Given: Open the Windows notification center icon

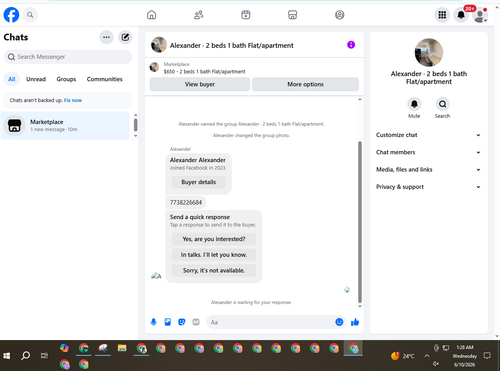Looking at the screenshot, I should tap(487, 356).
